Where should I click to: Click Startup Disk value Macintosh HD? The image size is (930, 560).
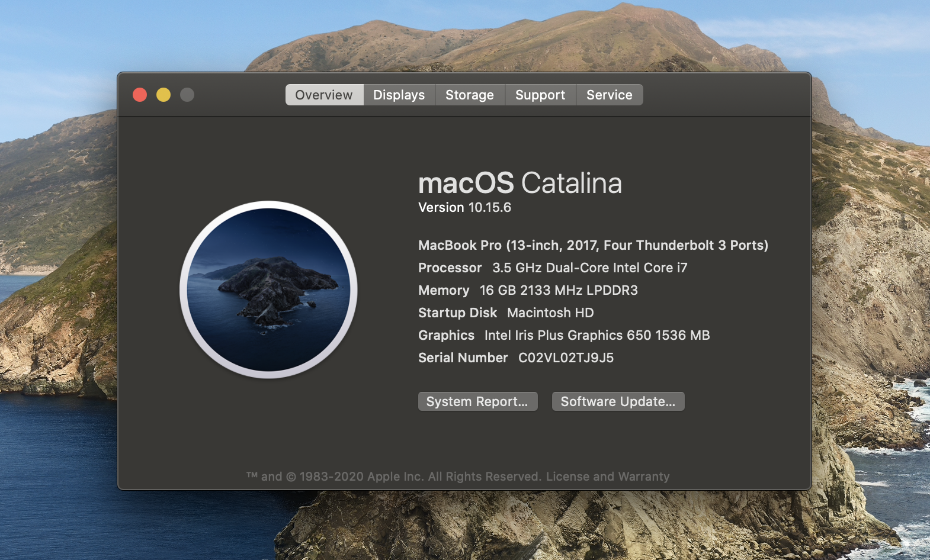tap(550, 313)
